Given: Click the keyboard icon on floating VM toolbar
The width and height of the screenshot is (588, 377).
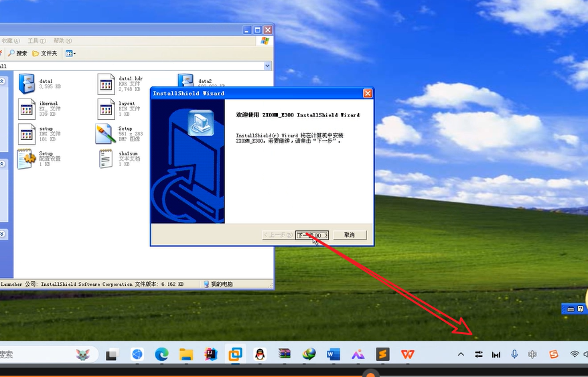Looking at the screenshot, I should 571,309.
